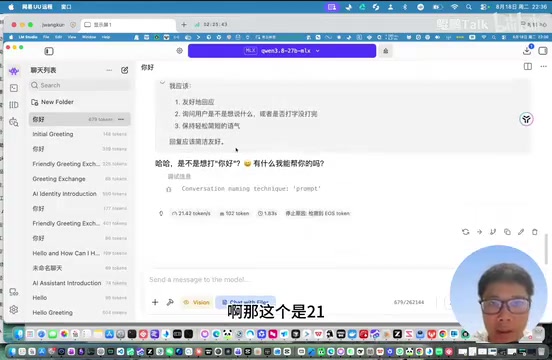Click the lightbulb icon beside token stats
The image size is (552, 360).
click(x=161, y=213)
